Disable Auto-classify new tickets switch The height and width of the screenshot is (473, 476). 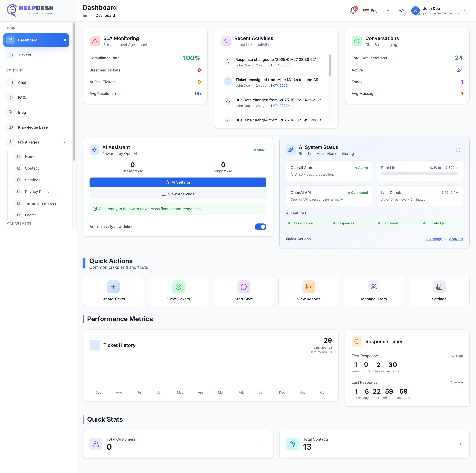tap(260, 227)
